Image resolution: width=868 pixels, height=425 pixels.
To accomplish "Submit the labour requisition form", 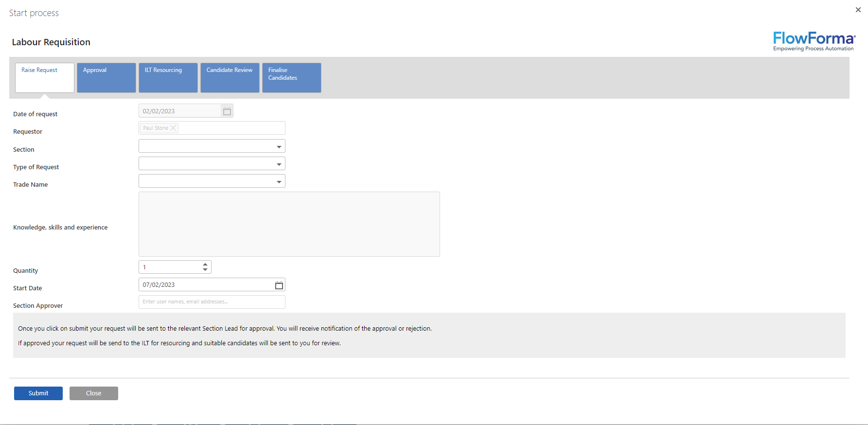I will coord(38,393).
